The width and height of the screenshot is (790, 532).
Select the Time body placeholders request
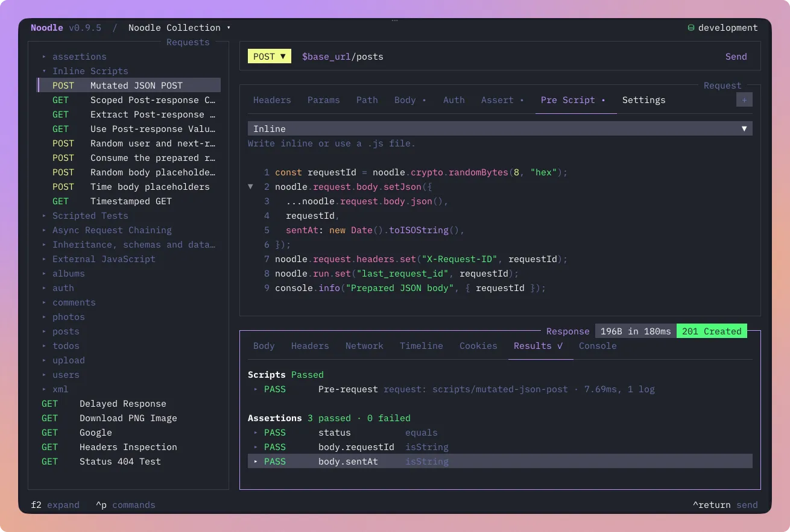(129, 187)
